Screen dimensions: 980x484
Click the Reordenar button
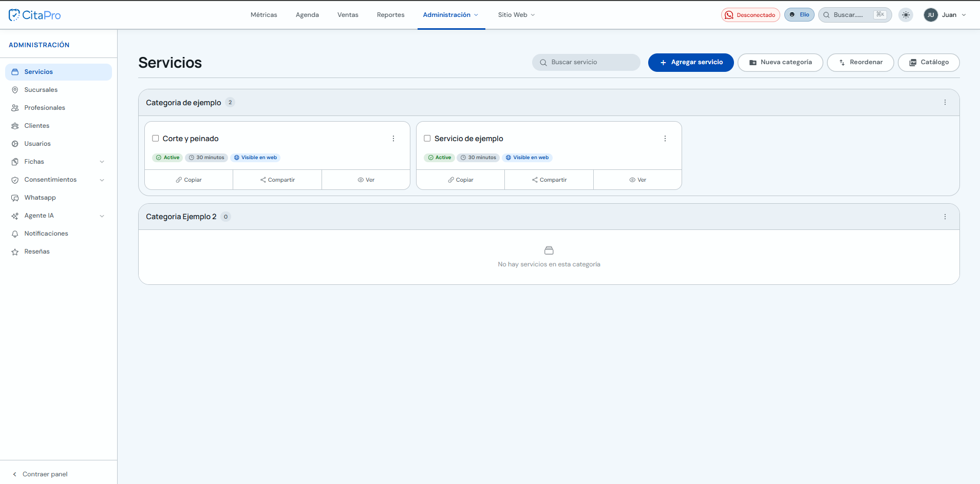pos(860,63)
